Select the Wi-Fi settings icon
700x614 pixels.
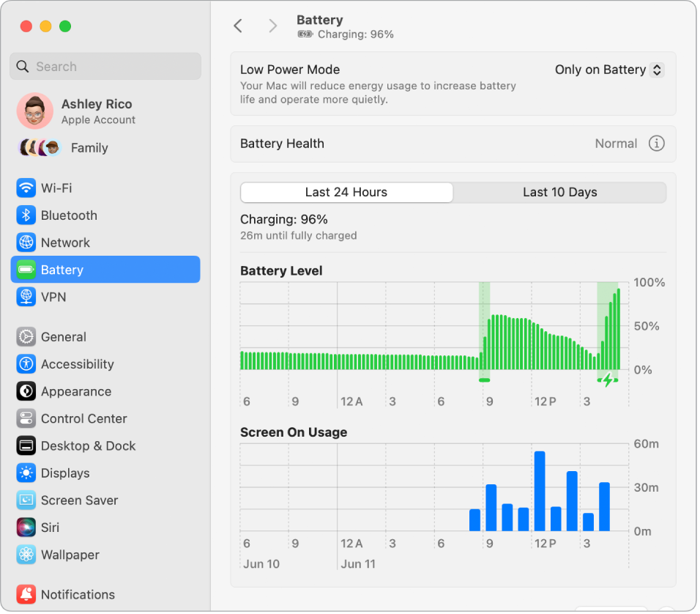point(26,188)
